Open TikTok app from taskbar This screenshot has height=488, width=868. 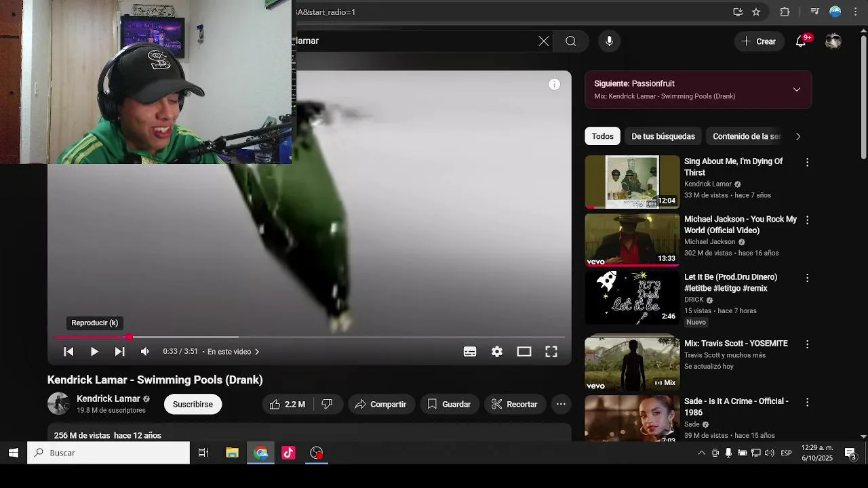click(289, 453)
